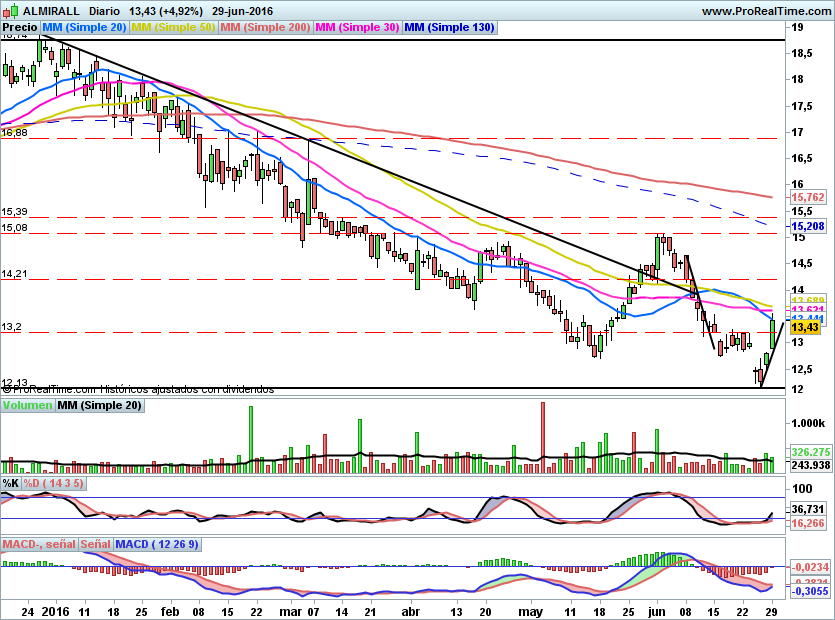Select the Señal indicator label
The image size is (835, 620).
click(x=95, y=545)
